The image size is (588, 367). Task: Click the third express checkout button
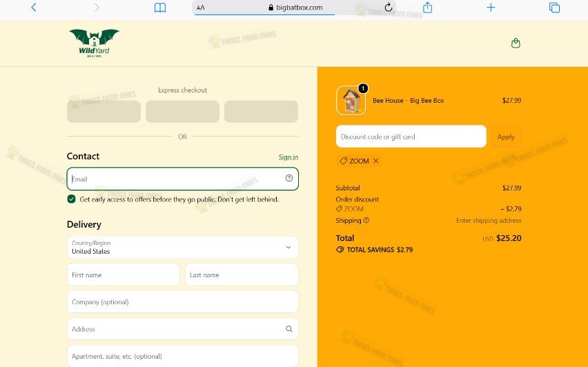(x=261, y=111)
